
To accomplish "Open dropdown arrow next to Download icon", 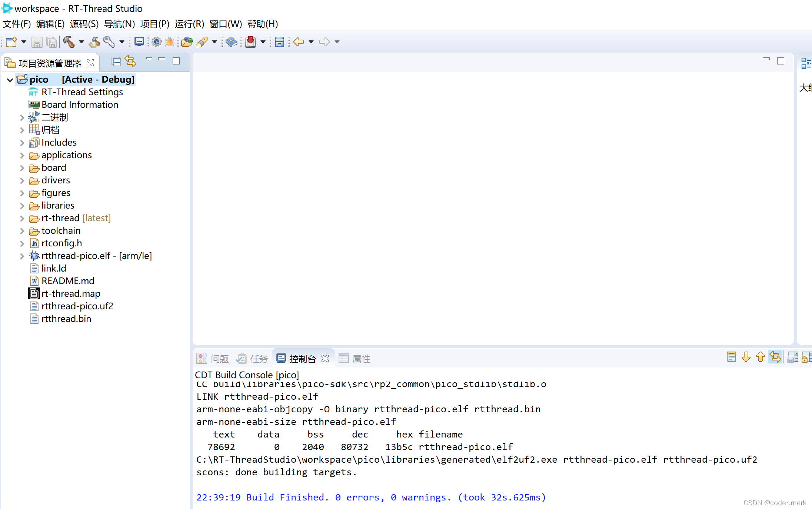I will 263,42.
